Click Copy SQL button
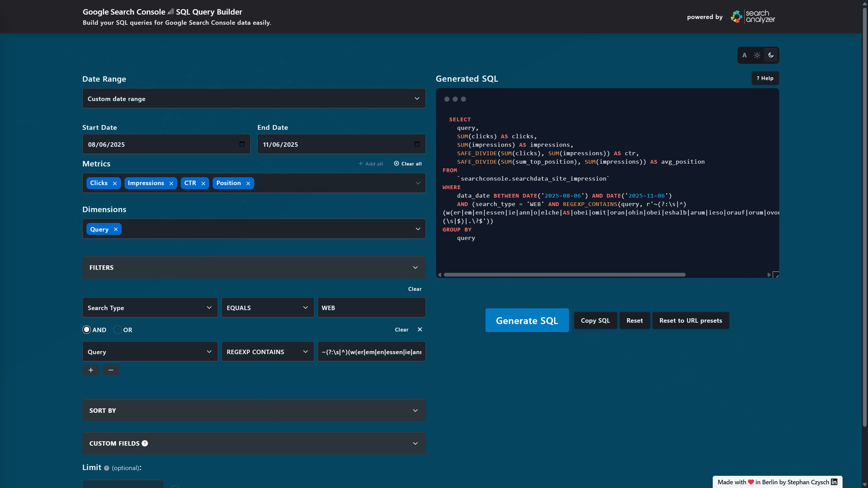The width and height of the screenshot is (868, 488). click(x=595, y=321)
